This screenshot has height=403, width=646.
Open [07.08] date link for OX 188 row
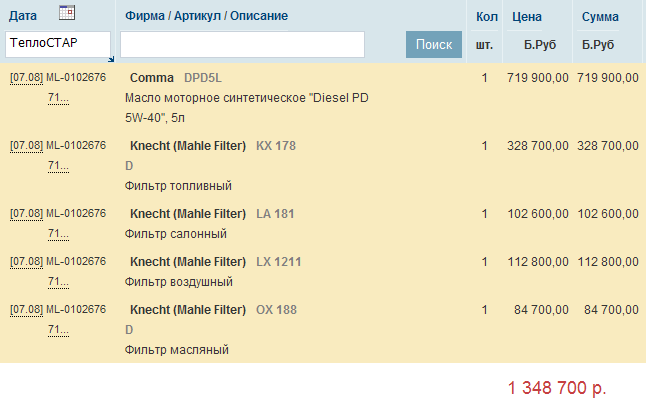pos(26,310)
